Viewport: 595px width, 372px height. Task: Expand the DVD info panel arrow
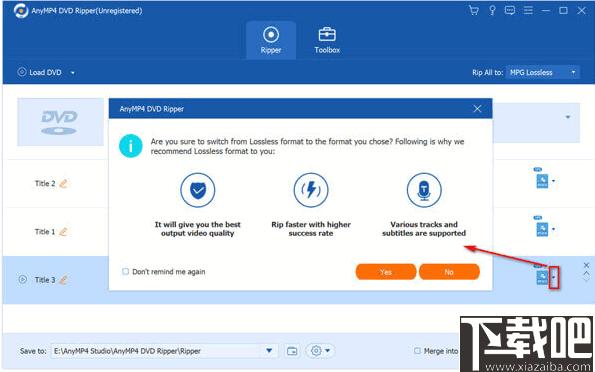568,117
